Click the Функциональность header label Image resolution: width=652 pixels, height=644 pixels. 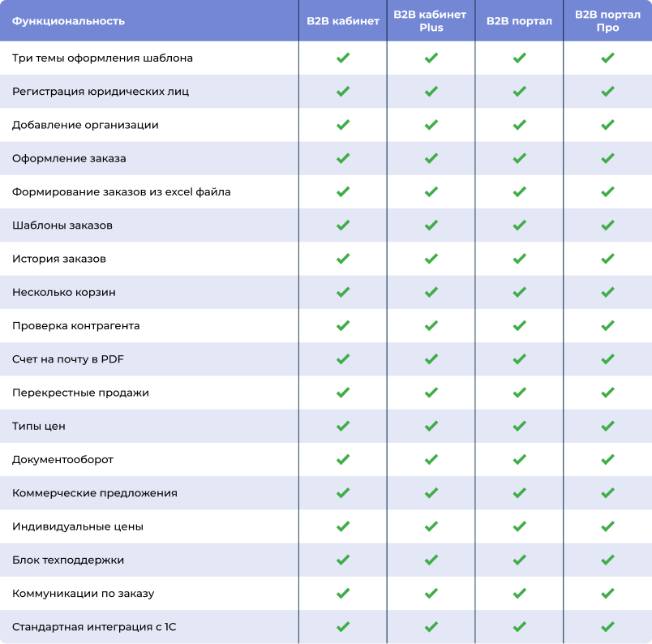[x=68, y=21]
